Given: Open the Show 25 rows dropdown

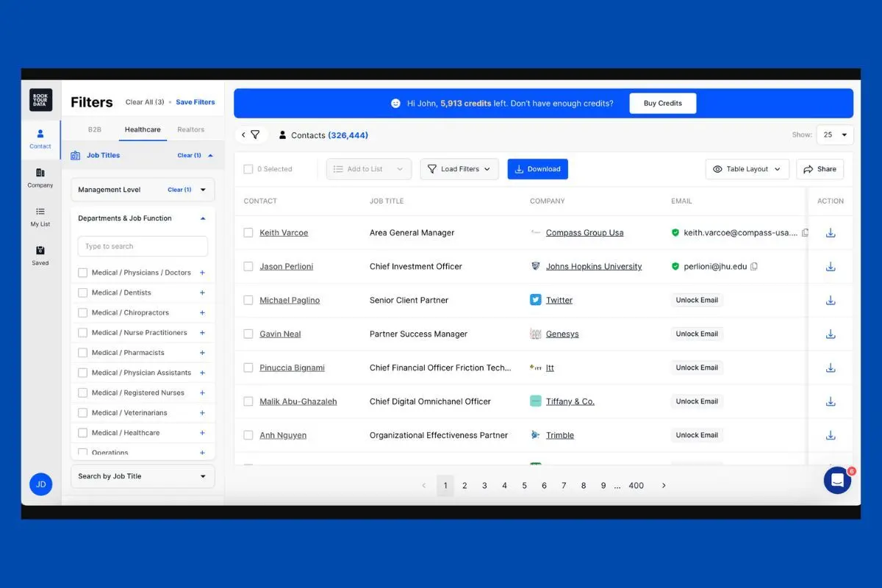Looking at the screenshot, I should click(835, 135).
